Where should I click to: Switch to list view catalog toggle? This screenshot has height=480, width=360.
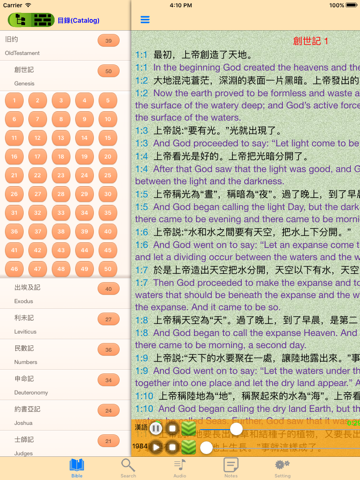coord(43,20)
